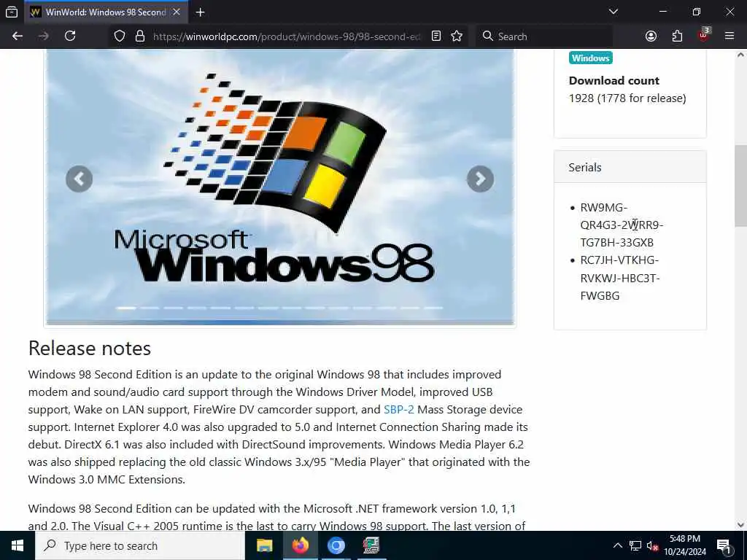Click the Serials panel header
Viewport: 747px width, 560px height.
pos(630,167)
